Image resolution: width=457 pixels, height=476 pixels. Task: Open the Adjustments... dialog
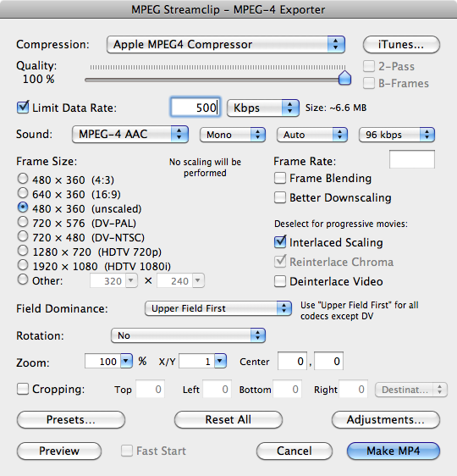click(386, 419)
